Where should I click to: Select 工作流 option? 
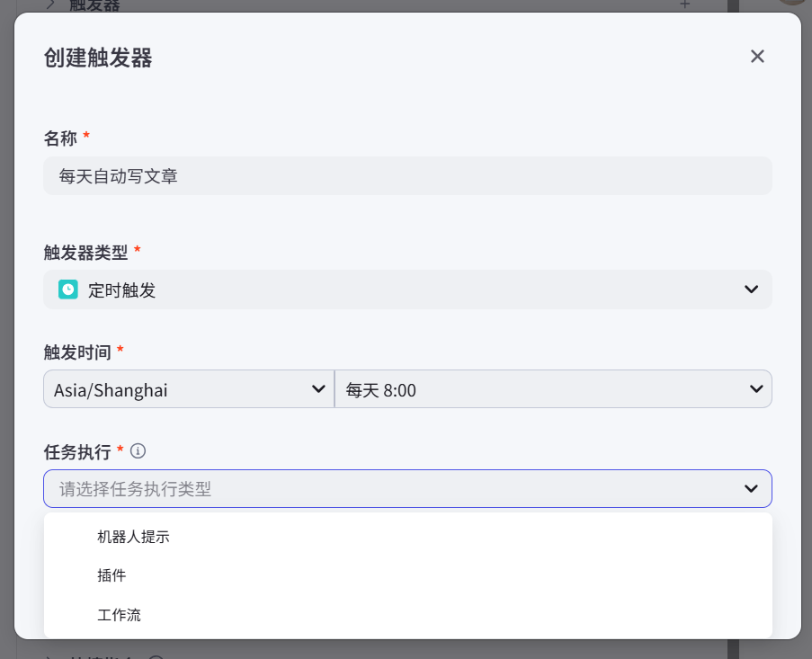(x=407, y=615)
